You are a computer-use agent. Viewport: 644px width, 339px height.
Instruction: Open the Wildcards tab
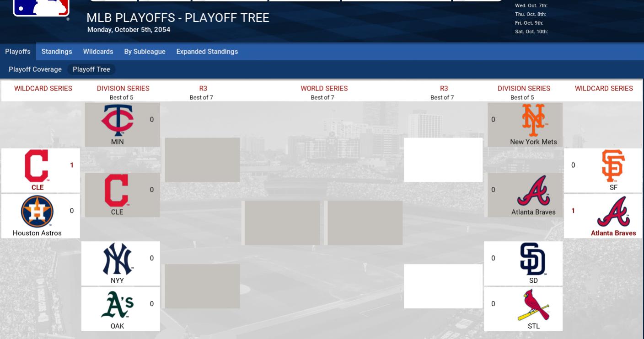pos(98,52)
